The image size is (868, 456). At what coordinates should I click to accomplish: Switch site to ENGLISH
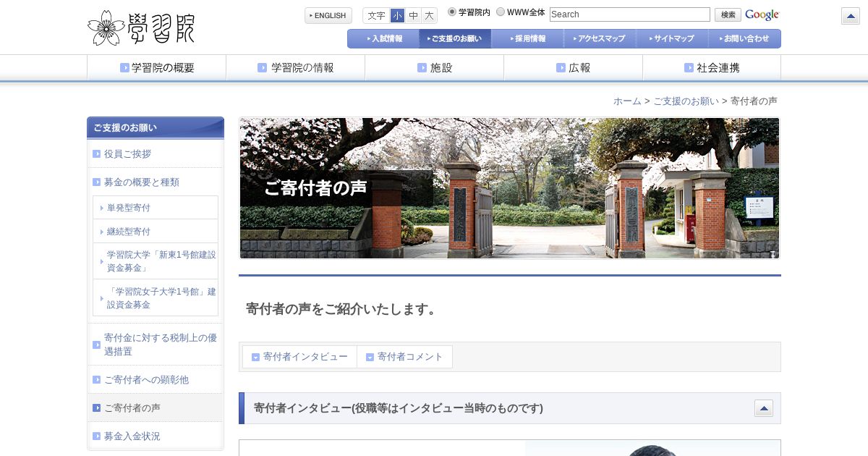(x=328, y=15)
